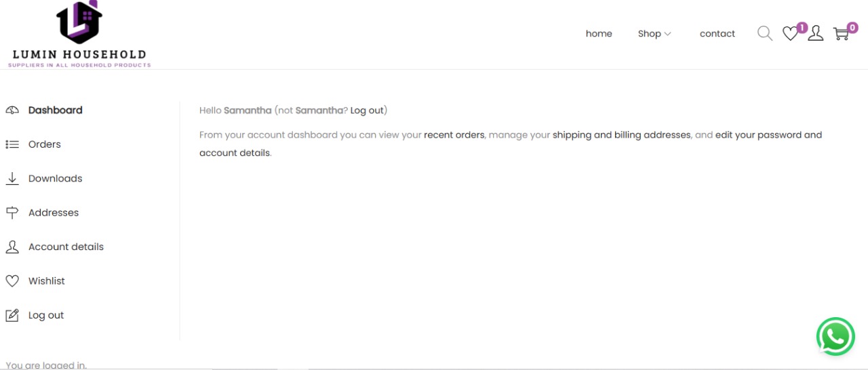868x370 pixels.
Task: Open WhatsApp chat floating button
Action: pos(835,336)
